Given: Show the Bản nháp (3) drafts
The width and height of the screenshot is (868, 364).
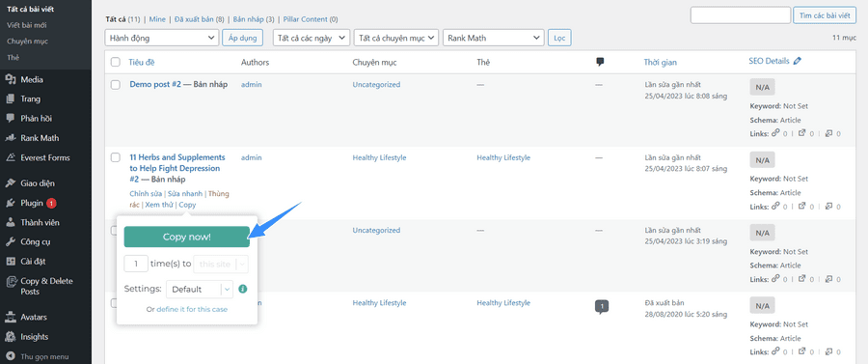Looking at the screenshot, I should 253,19.
